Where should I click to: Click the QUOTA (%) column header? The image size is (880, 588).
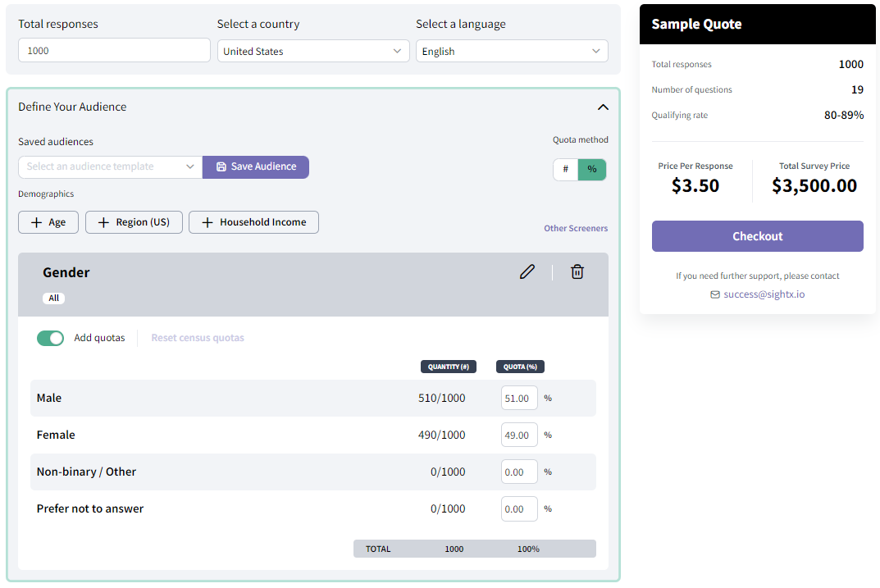(520, 367)
